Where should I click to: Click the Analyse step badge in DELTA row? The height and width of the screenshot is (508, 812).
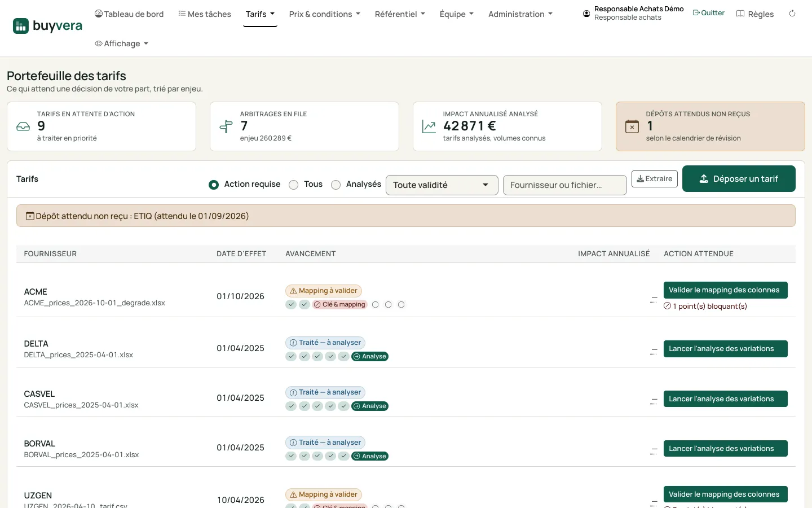[370, 357]
